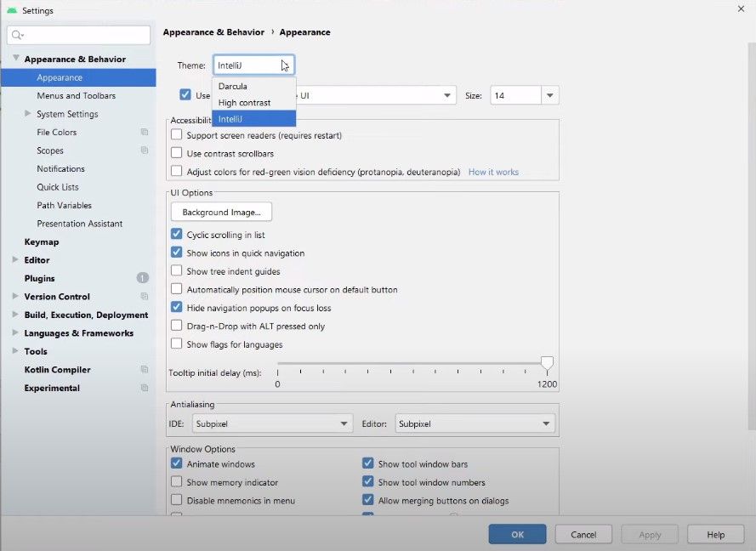Click the Android Studio icon in title bar

[x=12, y=10]
